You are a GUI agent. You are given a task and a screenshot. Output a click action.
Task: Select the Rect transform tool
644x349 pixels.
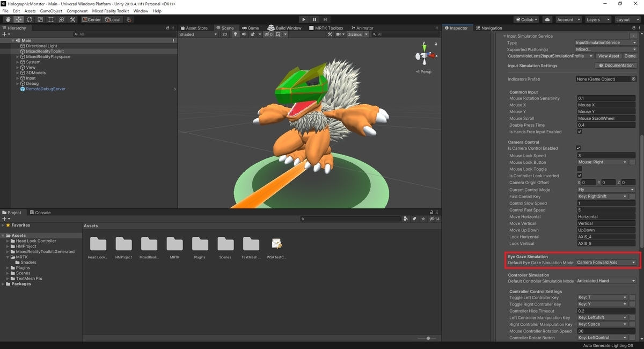50,19
